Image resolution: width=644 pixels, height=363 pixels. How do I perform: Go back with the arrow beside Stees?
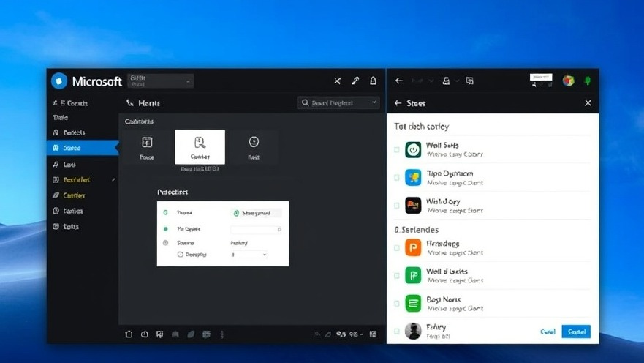398,103
